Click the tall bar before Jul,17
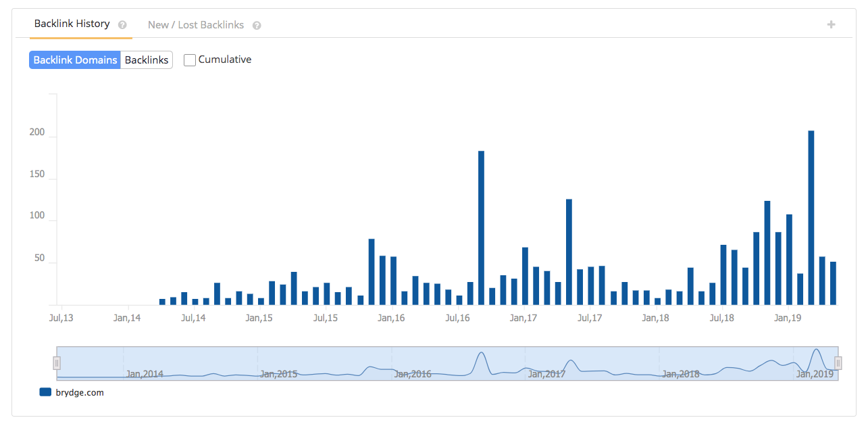The height and width of the screenshot is (422, 868). click(569, 252)
